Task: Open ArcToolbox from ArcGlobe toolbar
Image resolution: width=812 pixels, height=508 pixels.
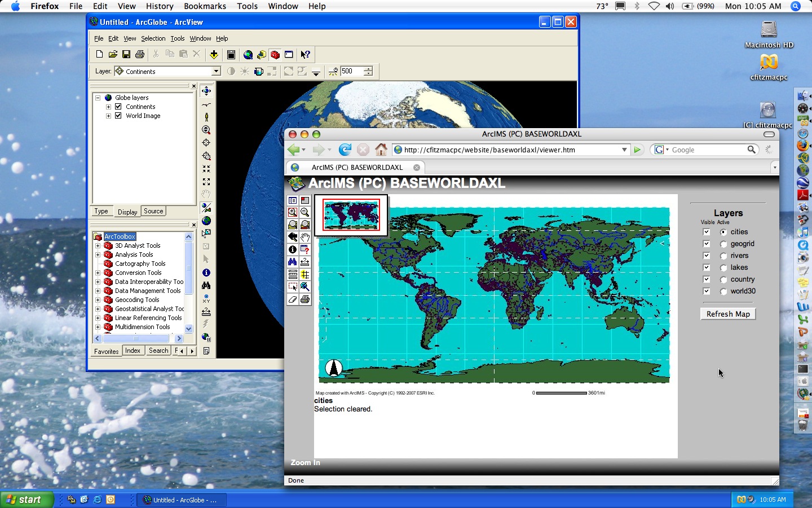Action: 275,54
